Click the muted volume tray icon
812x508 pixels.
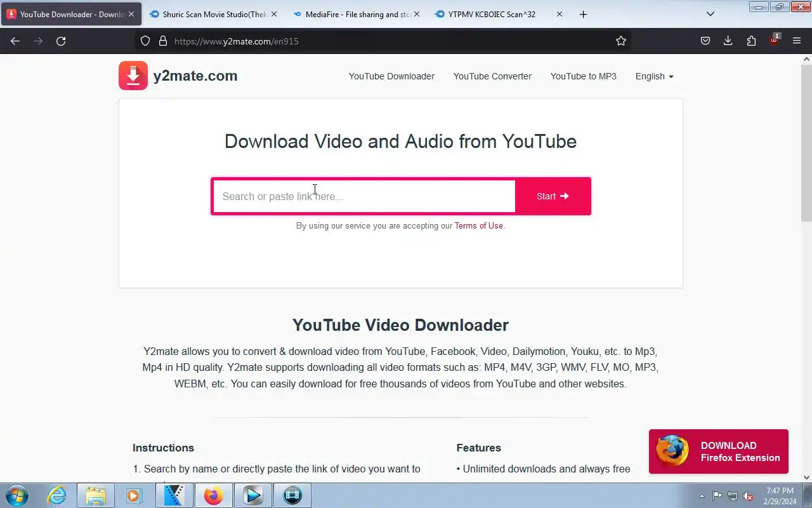pos(749,496)
